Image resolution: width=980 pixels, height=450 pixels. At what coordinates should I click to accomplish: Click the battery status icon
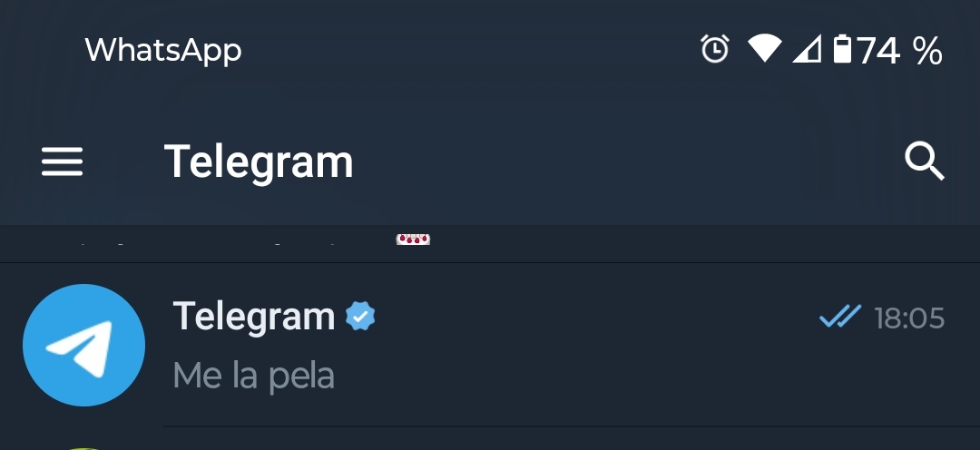click(x=842, y=49)
